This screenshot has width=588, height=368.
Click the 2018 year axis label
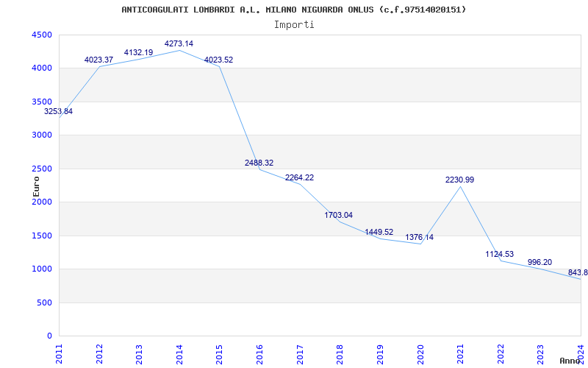pos(340,354)
